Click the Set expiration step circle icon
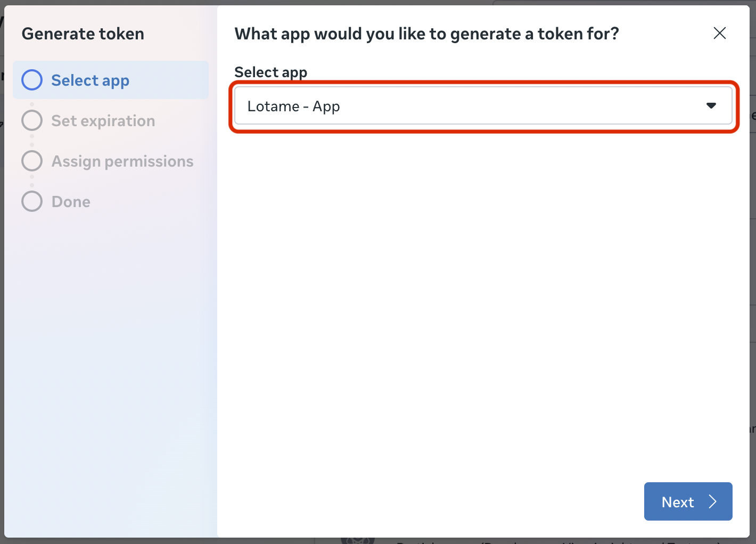Image resolution: width=756 pixels, height=544 pixels. pyautogui.click(x=32, y=120)
